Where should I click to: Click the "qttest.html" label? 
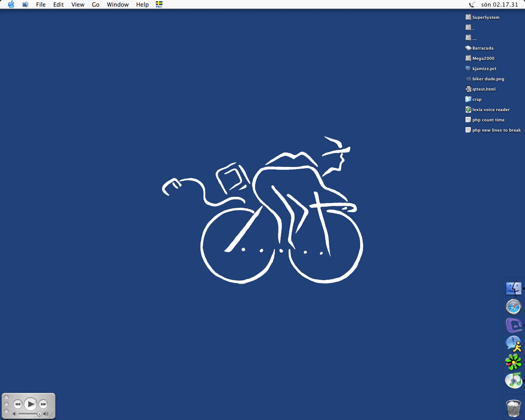pyautogui.click(x=484, y=89)
